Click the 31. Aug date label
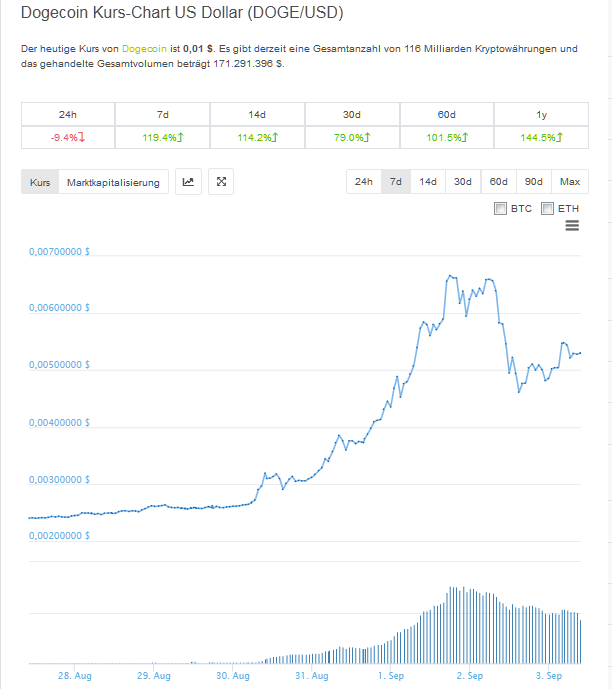 click(312, 676)
